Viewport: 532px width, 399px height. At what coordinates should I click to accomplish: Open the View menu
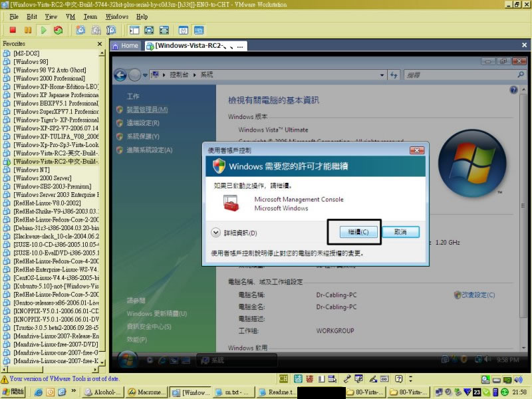tap(51, 16)
